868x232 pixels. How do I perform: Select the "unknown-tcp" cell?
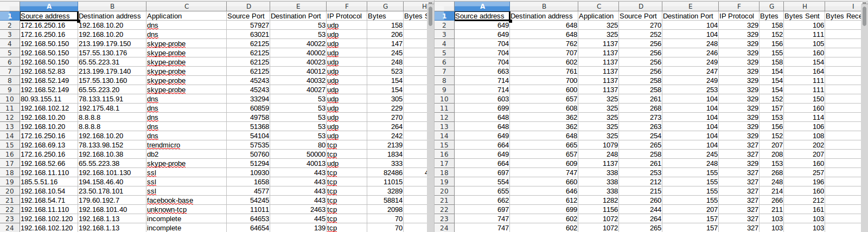(167, 210)
